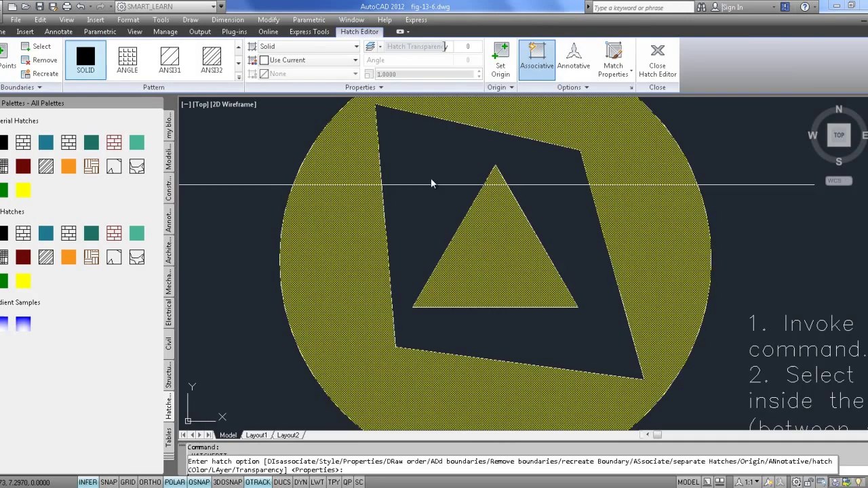Screen dimensions: 868x488
Task: Open the Parametric menu
Action: [309, 20]
